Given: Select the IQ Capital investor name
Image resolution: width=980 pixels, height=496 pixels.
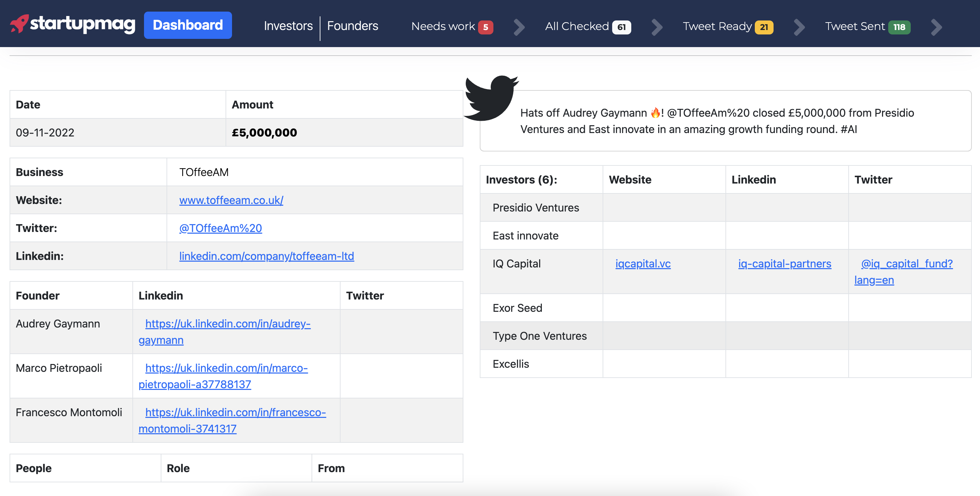Looking at the screenshot, I should point(516,264).
